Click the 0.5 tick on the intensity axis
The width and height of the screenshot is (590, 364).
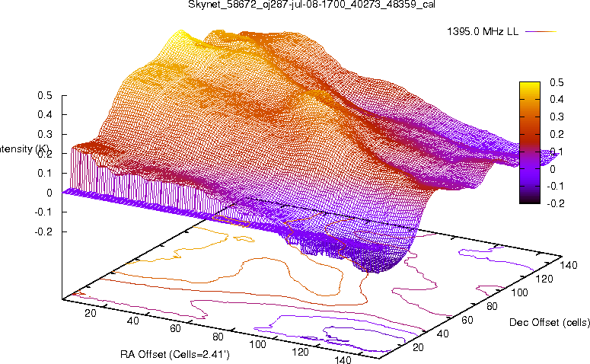coord(45,96)
